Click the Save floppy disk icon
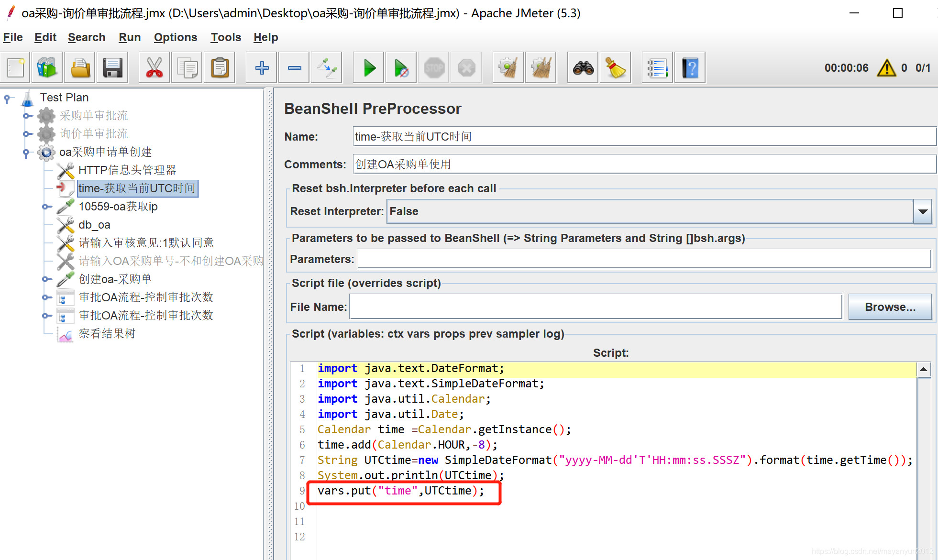The height and width of the screenshot is (560, 938). point(113,68)
